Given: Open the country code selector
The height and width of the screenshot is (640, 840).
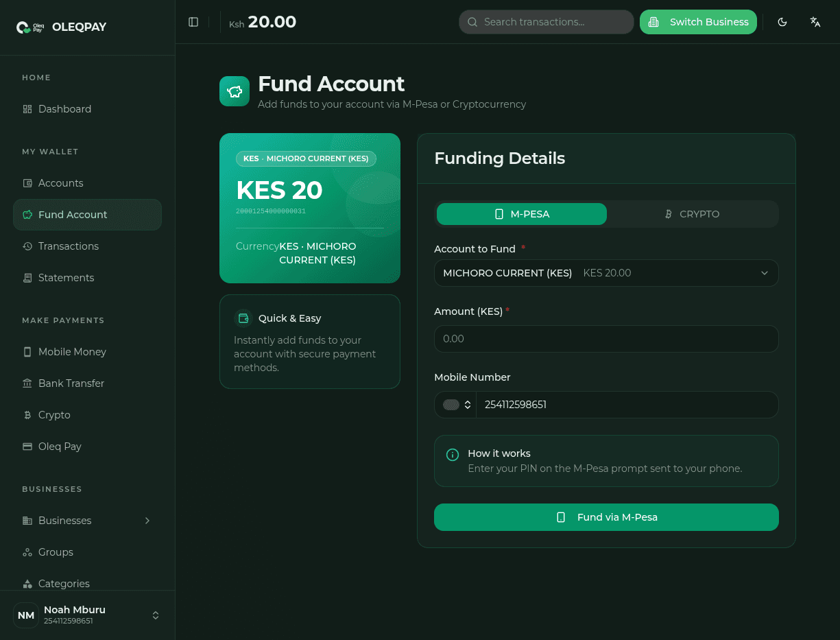Looking at the screenshot, I should tap(455, 405).
